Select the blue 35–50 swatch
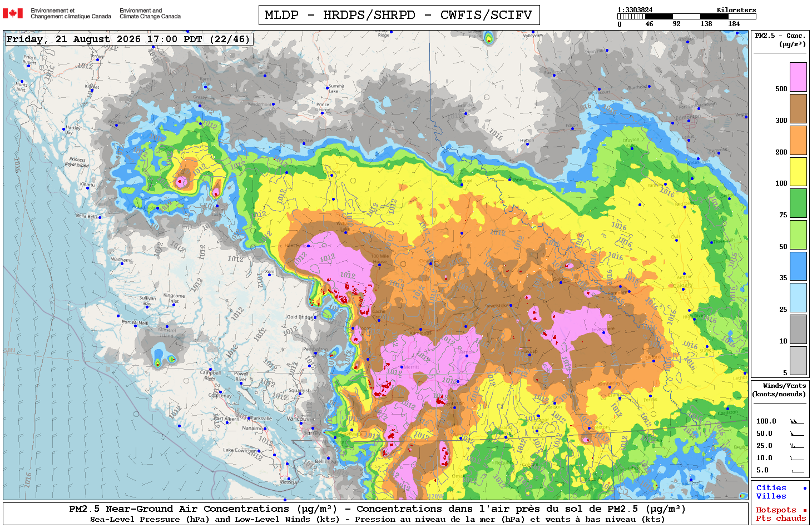Screen dimensions: 812x528 pos(798,266)
